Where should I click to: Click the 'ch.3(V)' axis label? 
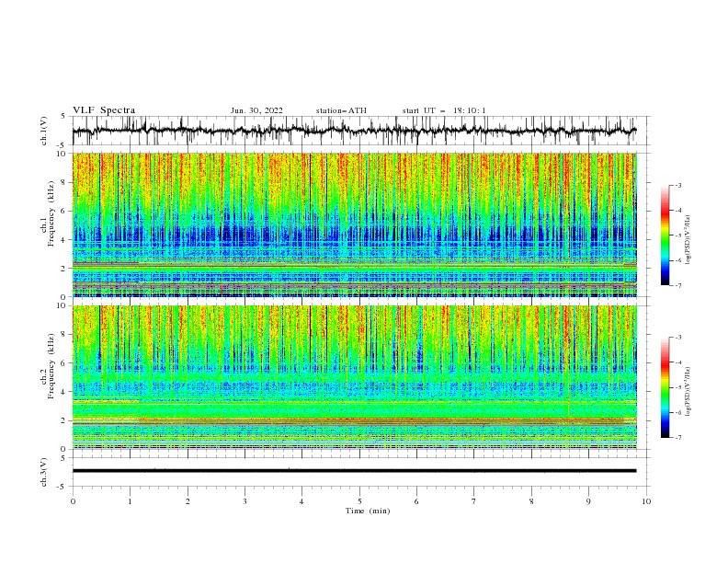(x=44, y=472)
